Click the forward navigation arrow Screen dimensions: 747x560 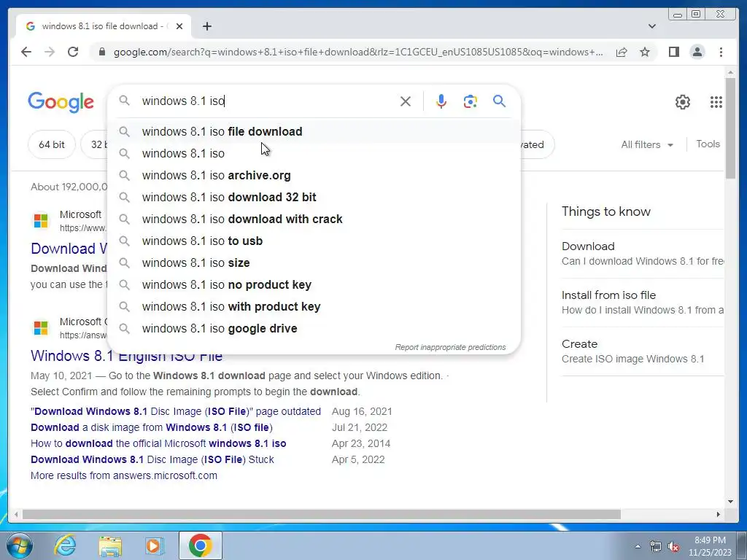[x=50, y=52]
